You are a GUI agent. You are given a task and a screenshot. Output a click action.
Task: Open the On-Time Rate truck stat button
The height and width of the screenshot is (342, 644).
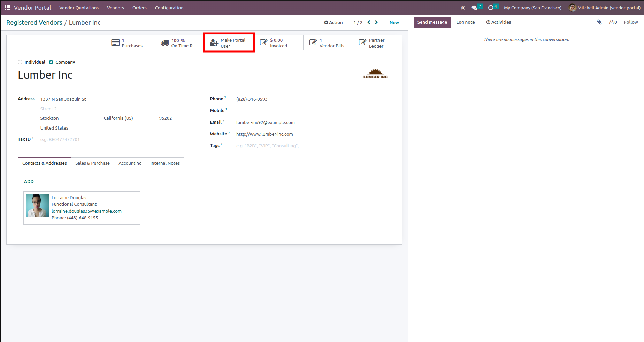pos(180,43)
